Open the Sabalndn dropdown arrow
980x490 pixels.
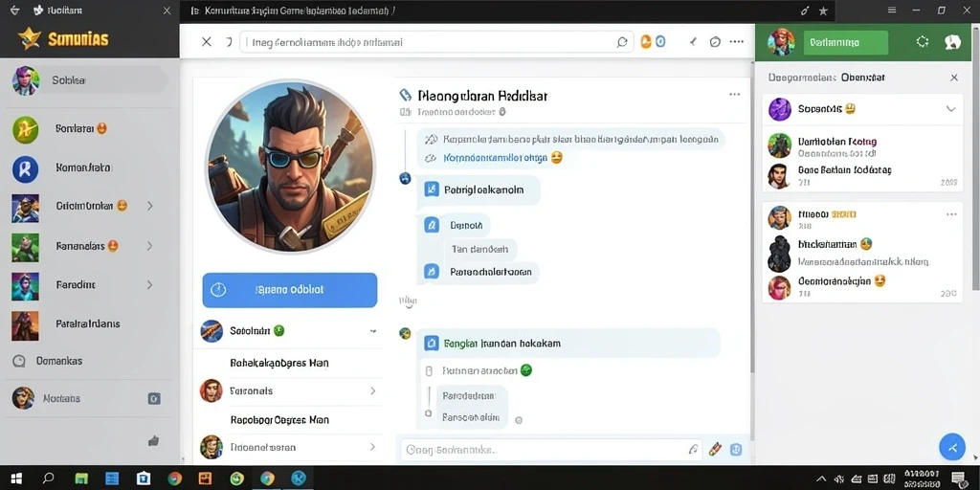point(373,331)
